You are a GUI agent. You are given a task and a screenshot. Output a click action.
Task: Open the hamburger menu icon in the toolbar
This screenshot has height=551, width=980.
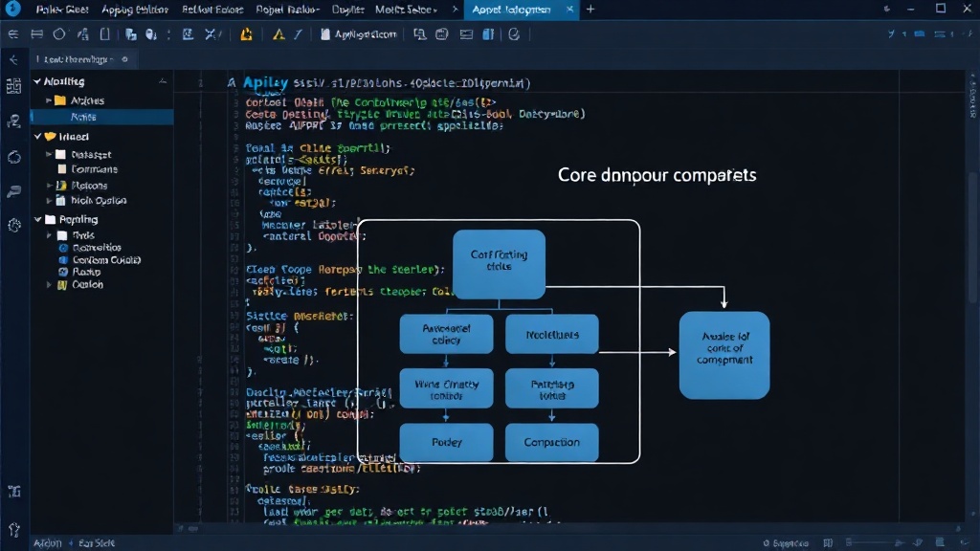13,34
